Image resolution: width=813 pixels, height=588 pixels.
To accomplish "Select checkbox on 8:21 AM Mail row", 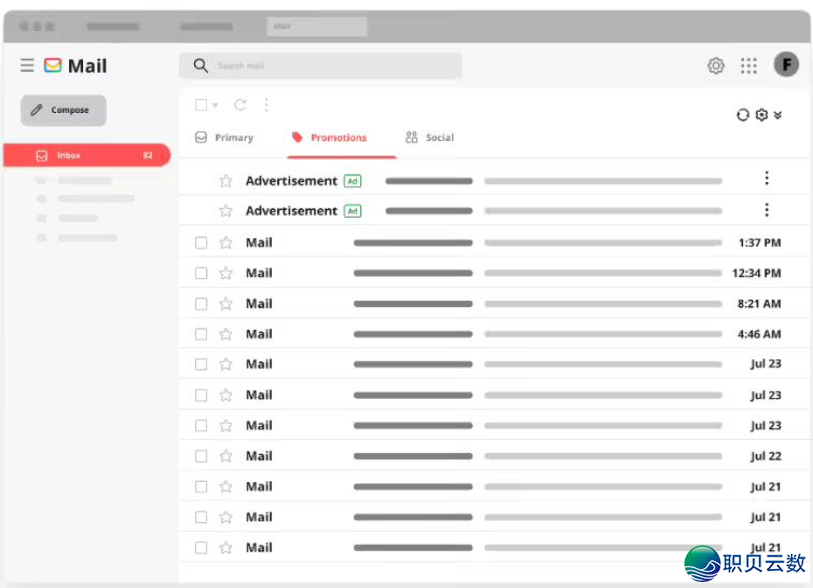I will (x=201, y=304).
